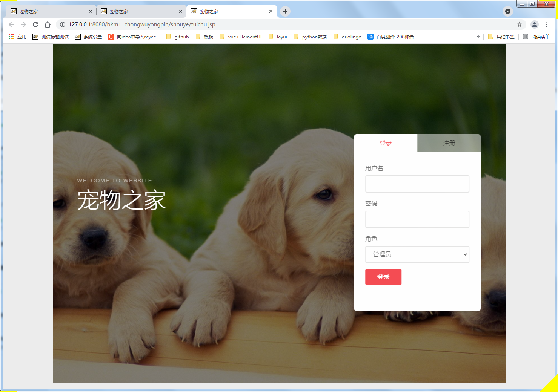Click the back navigation arrow icon

tap(11, 24)
